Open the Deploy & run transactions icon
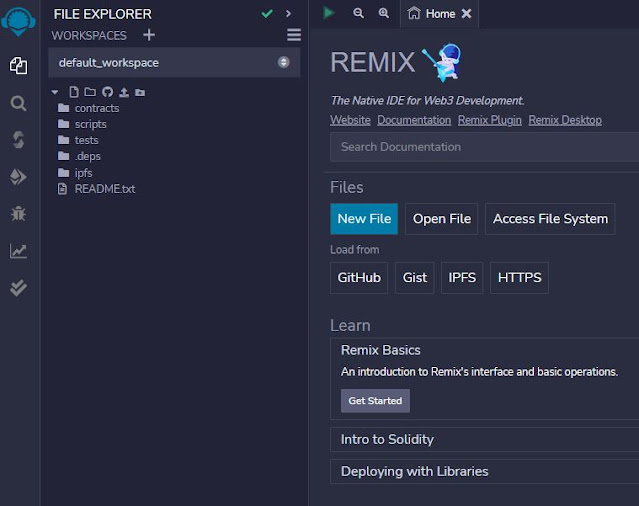The width and height of the screenshot is (639, 506). 18,177
